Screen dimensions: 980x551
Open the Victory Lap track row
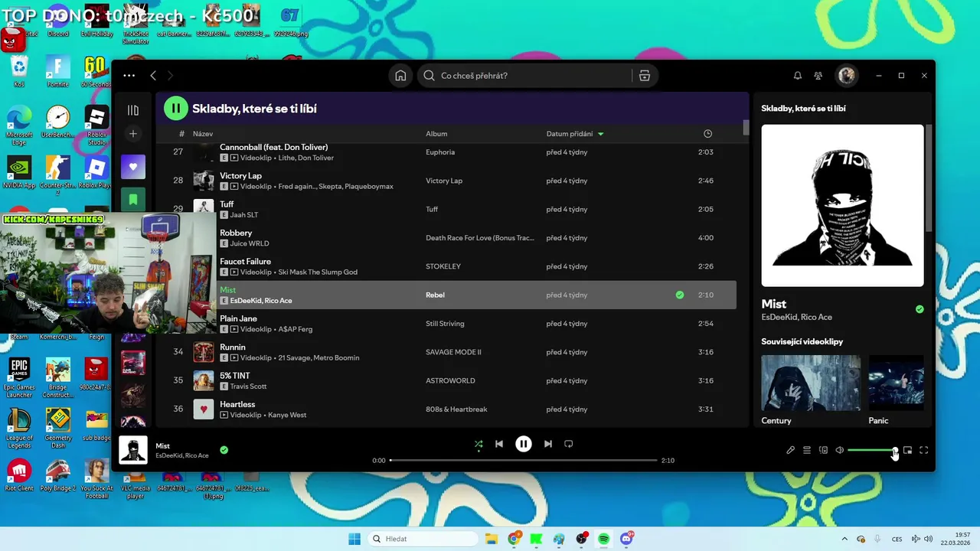pyautogui.click(x=446, y=181)
